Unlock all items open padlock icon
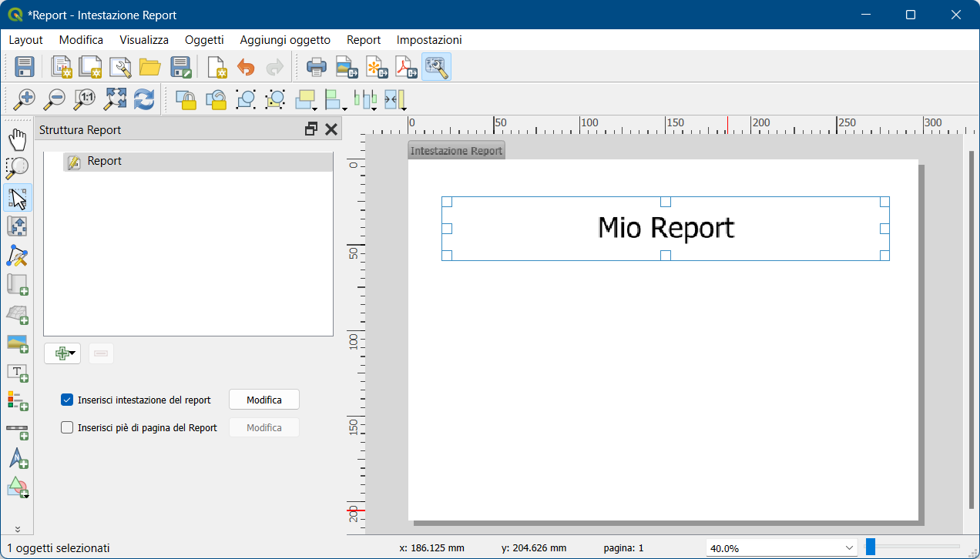Viewport: 980px width, 559px height. pos(216,99)
